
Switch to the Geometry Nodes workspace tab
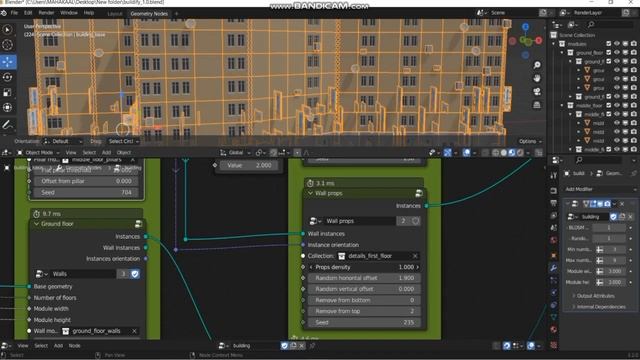point(149,14)
